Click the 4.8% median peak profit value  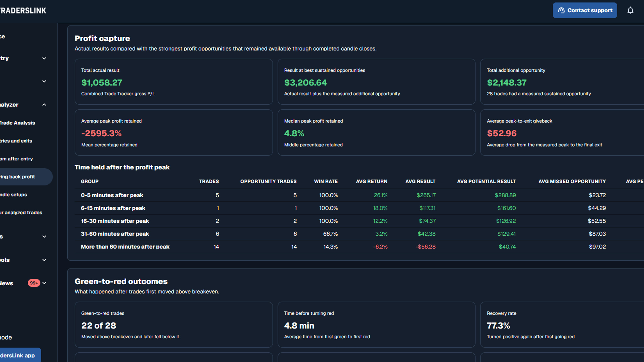point(294,133)
